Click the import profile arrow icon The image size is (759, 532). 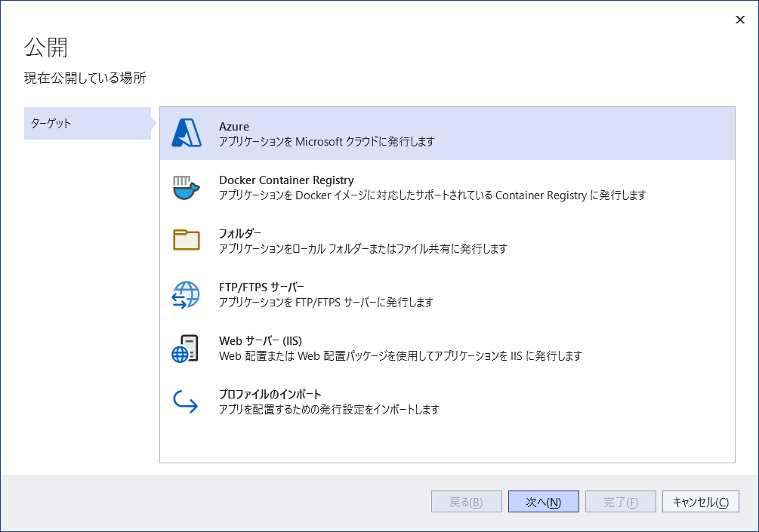pyautogui.click(x=186, y=401)
